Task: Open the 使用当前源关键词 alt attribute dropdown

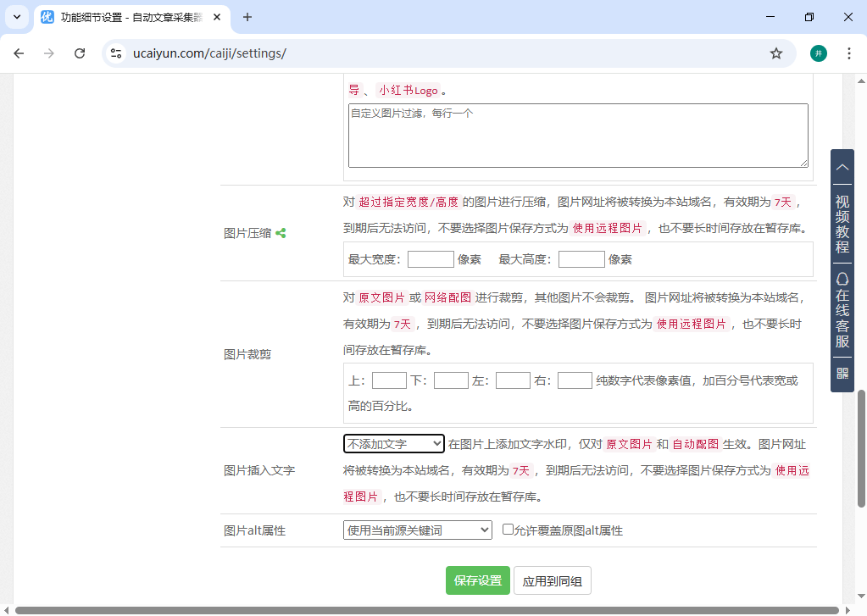Action: 418,530
